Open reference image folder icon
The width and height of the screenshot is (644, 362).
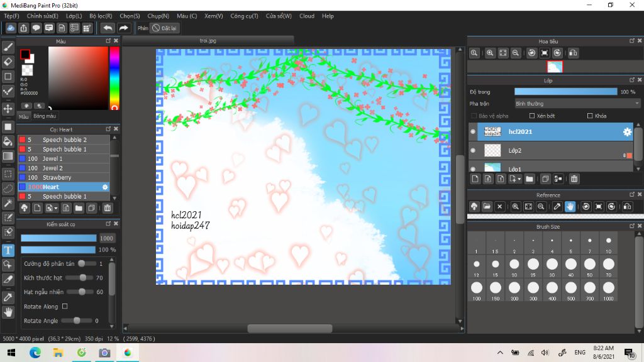point(487,206)
